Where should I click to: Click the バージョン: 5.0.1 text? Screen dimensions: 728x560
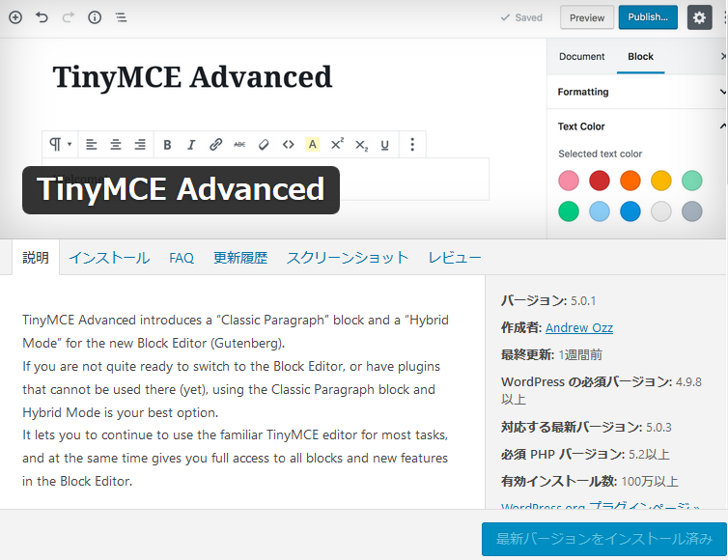coord(548,301)
